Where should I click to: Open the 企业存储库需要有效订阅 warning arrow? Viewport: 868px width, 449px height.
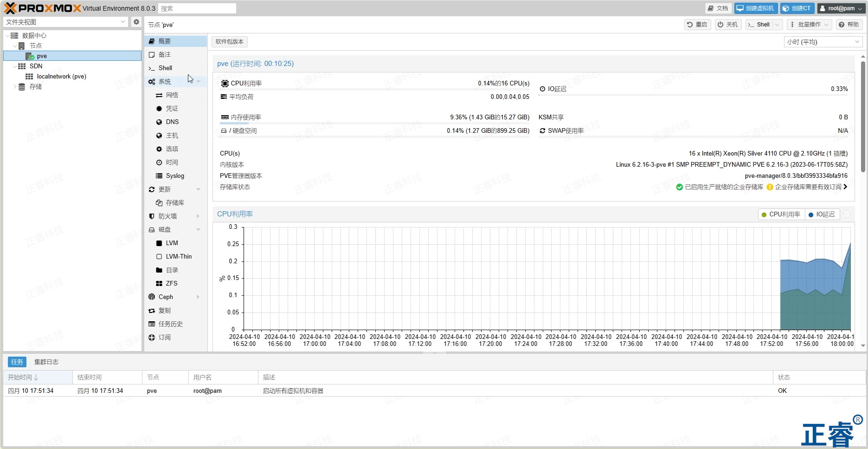[845, 187]
